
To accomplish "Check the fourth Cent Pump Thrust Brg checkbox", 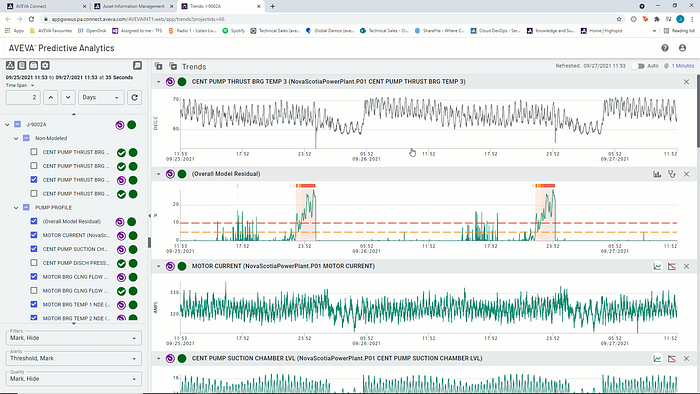I will pyautogui.click(x=34, y=193).
